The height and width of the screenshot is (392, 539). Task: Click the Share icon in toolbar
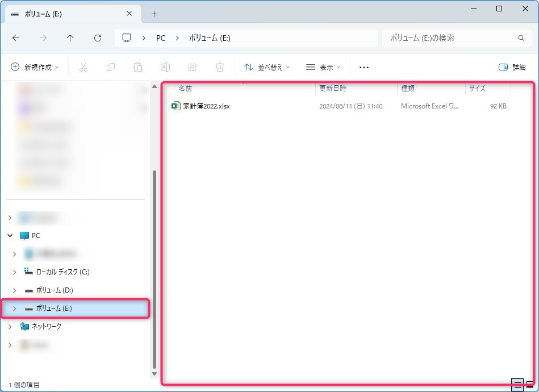click(x=193, y=67)
